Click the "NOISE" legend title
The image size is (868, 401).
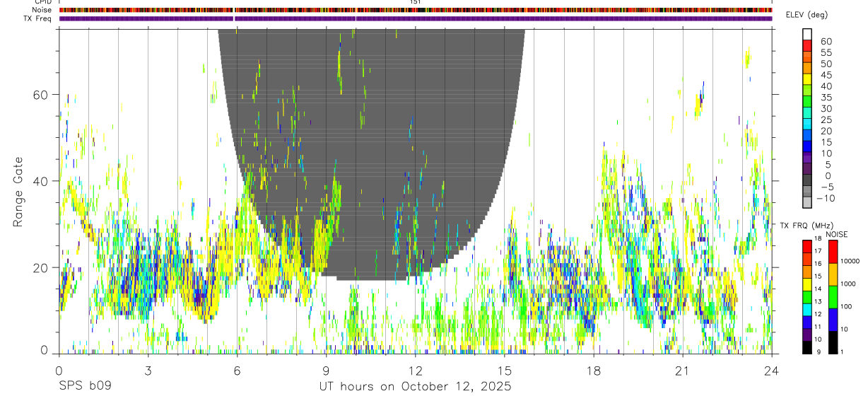[x=837, y=234]
